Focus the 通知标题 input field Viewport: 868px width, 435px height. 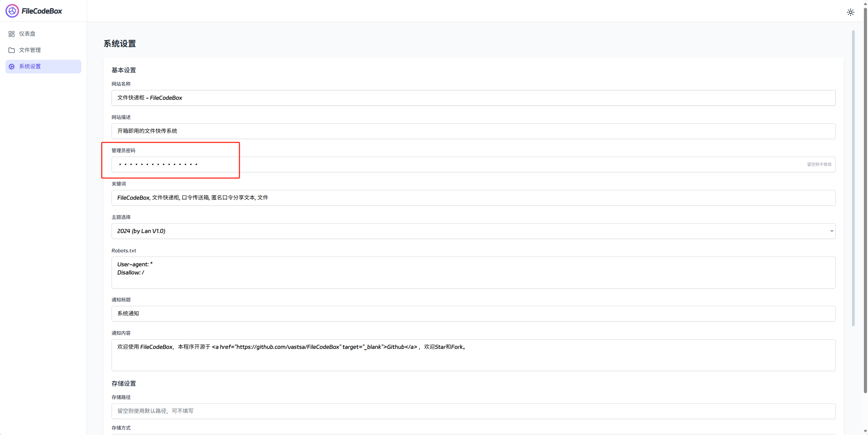point(473,314)
